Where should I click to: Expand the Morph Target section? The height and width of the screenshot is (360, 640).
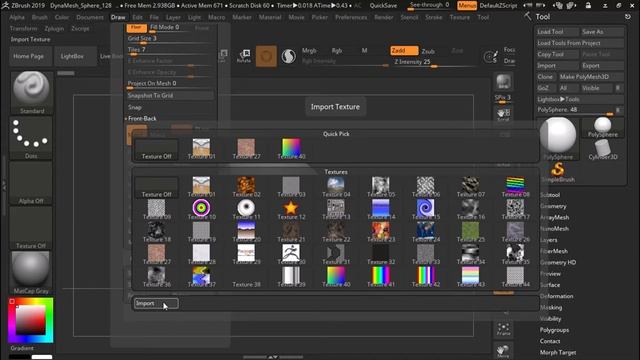pyautogui.click(x=558, y=352)
